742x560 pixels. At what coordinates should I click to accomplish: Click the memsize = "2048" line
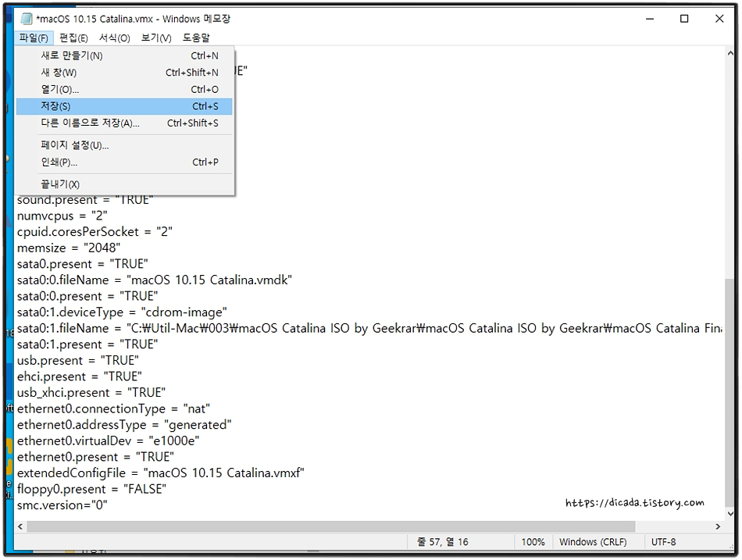coord(69,248)
